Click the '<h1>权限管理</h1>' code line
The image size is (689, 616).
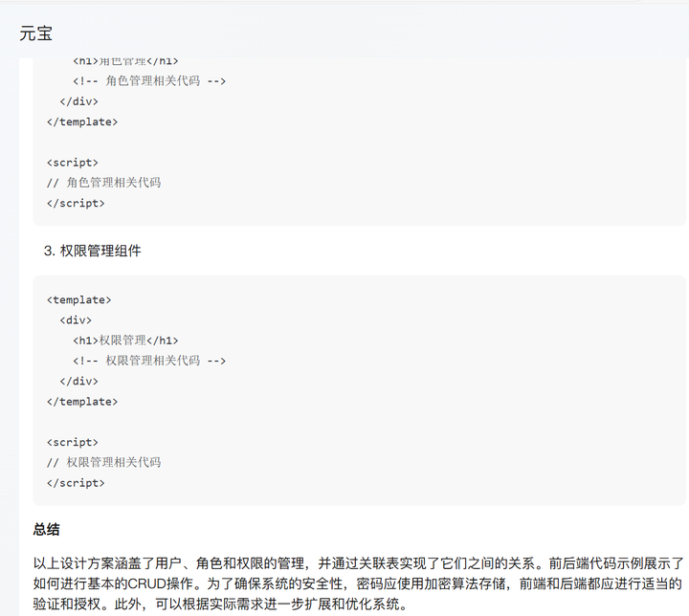coord(125,341)
